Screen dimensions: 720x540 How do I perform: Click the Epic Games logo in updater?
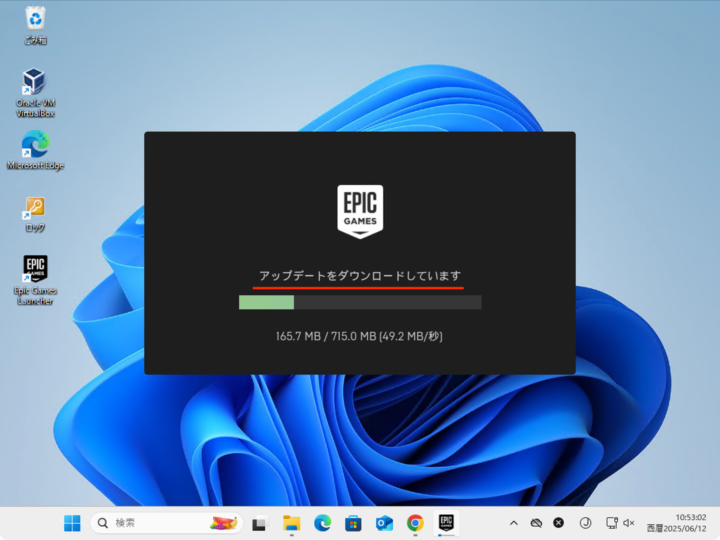pyautogui.click(x=360, y=212)
